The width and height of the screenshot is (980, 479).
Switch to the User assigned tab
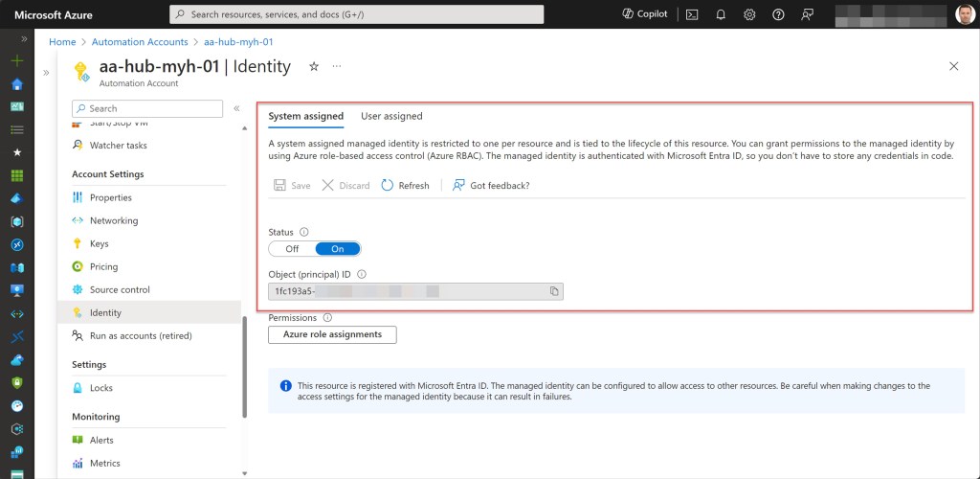(390, 116)
